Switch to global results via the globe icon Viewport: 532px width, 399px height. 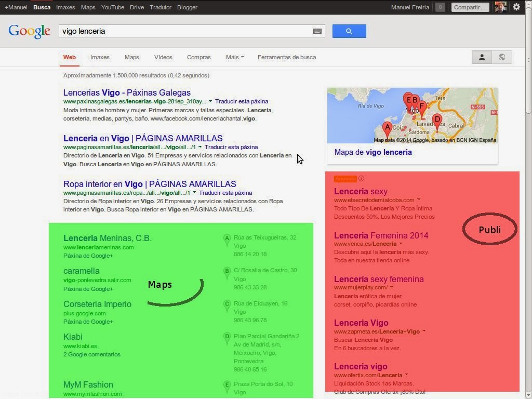click(501, 57)
